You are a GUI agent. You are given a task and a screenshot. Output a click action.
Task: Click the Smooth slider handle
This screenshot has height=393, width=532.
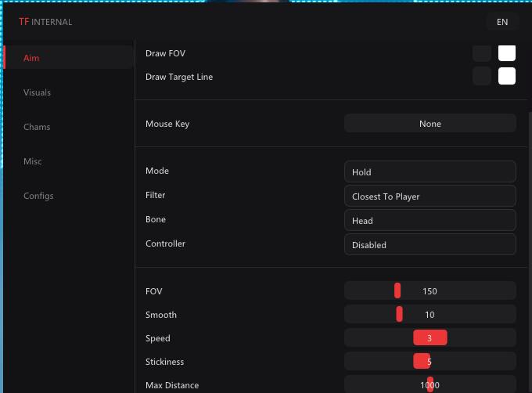click(399, 314)
